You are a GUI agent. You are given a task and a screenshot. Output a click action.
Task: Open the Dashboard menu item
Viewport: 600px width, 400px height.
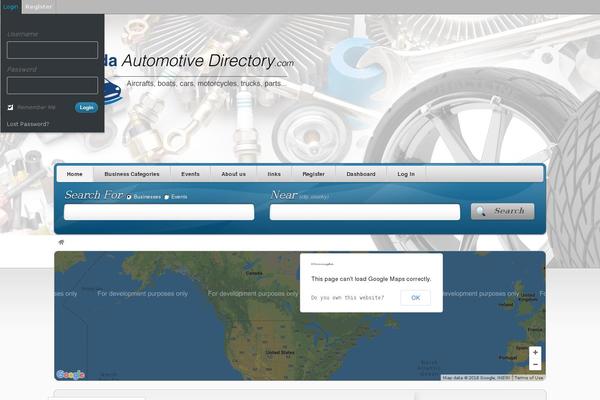[361, 174]
